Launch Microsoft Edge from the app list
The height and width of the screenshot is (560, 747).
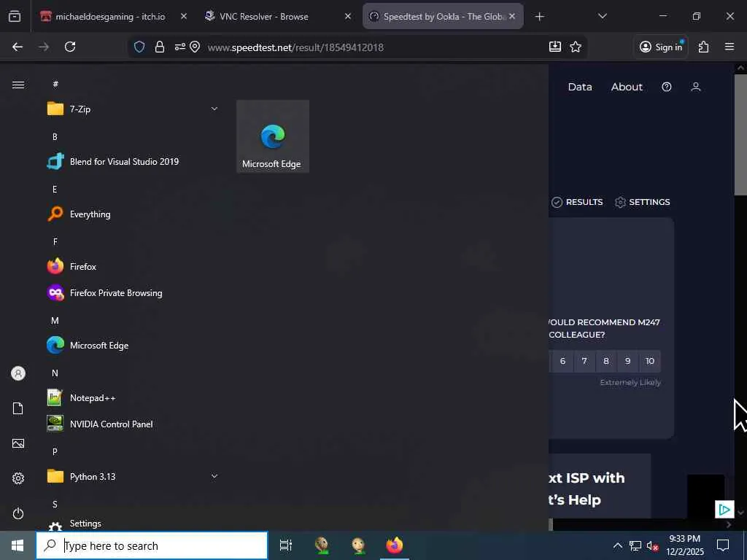(133, 345)
